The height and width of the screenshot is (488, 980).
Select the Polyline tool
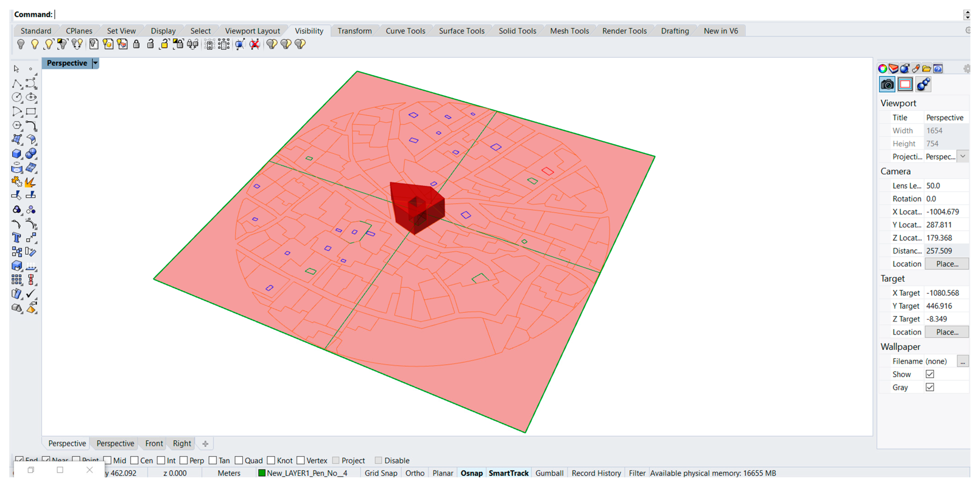pyautogui.click(x=17, y=83)
